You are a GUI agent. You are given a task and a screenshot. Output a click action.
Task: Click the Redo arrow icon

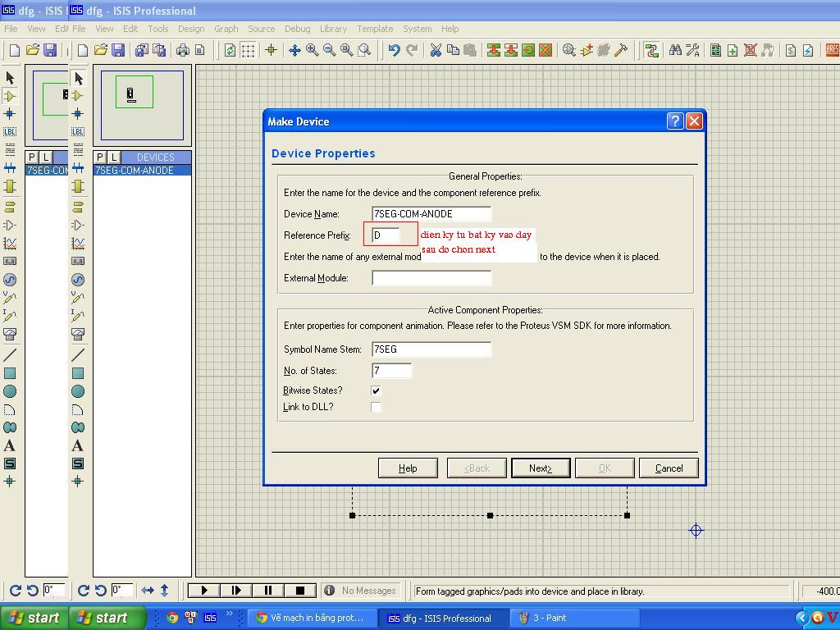(x=412, y=50)
